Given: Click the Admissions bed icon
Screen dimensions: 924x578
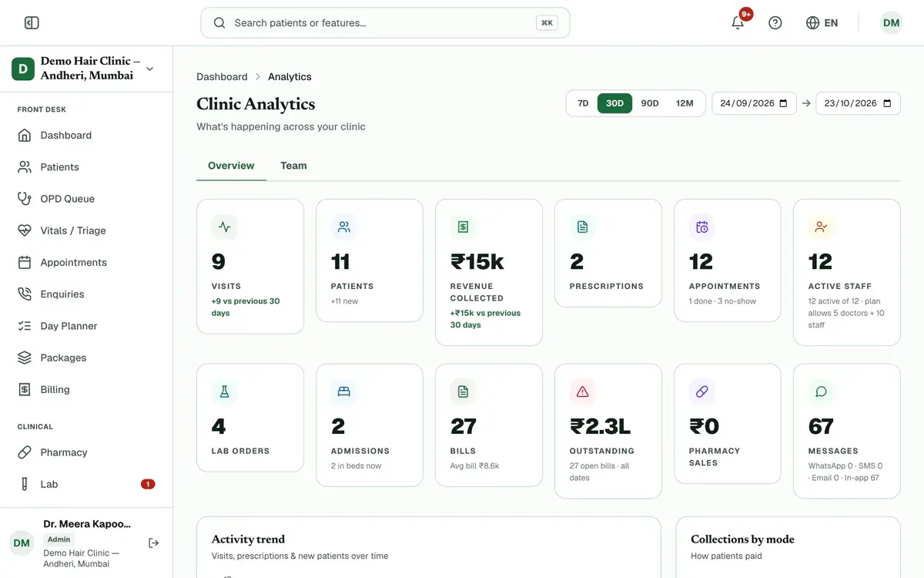Looking at the screenshot, I should 343,391.
